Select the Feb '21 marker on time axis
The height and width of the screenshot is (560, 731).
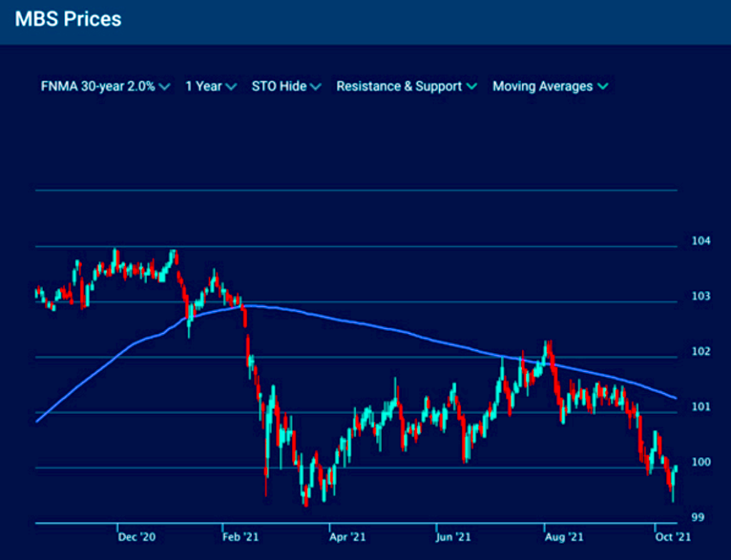242,536
